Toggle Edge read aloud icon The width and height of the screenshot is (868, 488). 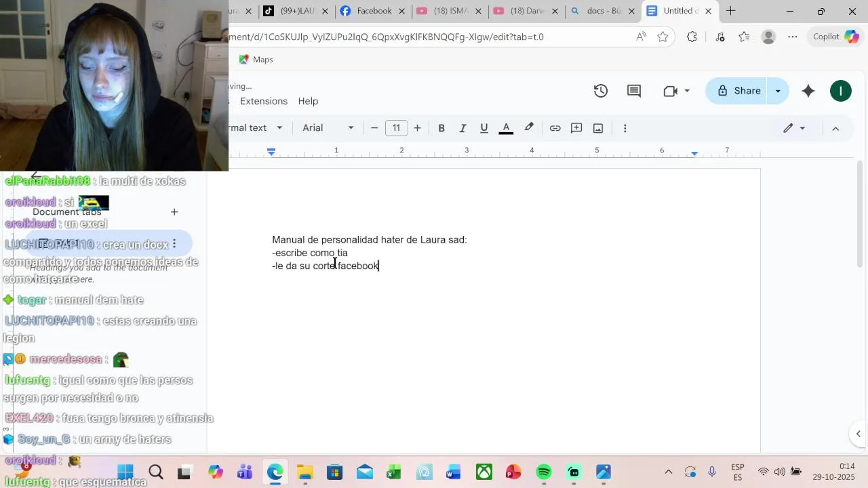pos(641,37)
